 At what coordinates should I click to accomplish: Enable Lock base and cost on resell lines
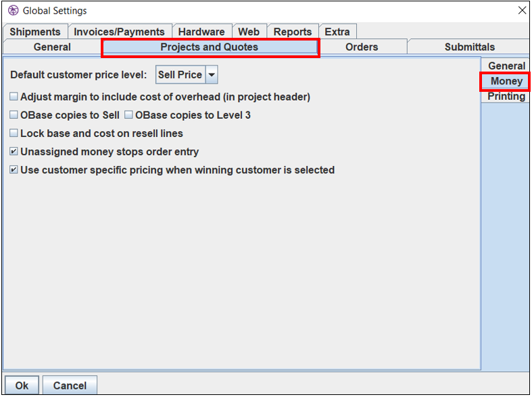pos(14,134)
